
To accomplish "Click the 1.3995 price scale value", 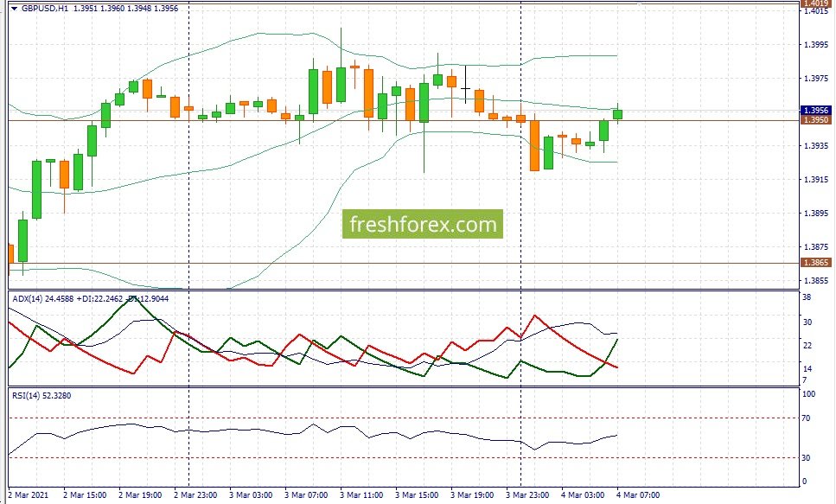I will tap(816, 45).
